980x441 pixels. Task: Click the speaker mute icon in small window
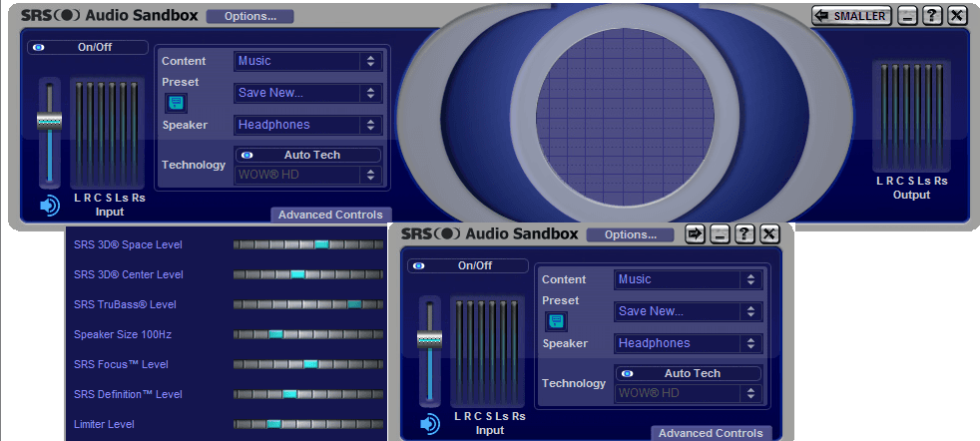pos(430,424)
